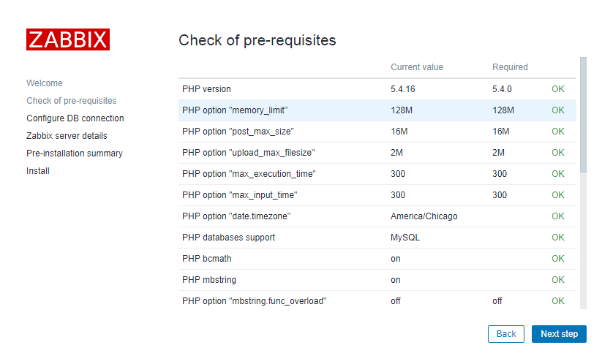Click OK status for PHP bcmath
The image size is (602, 364).
click(x=558, y=259)
